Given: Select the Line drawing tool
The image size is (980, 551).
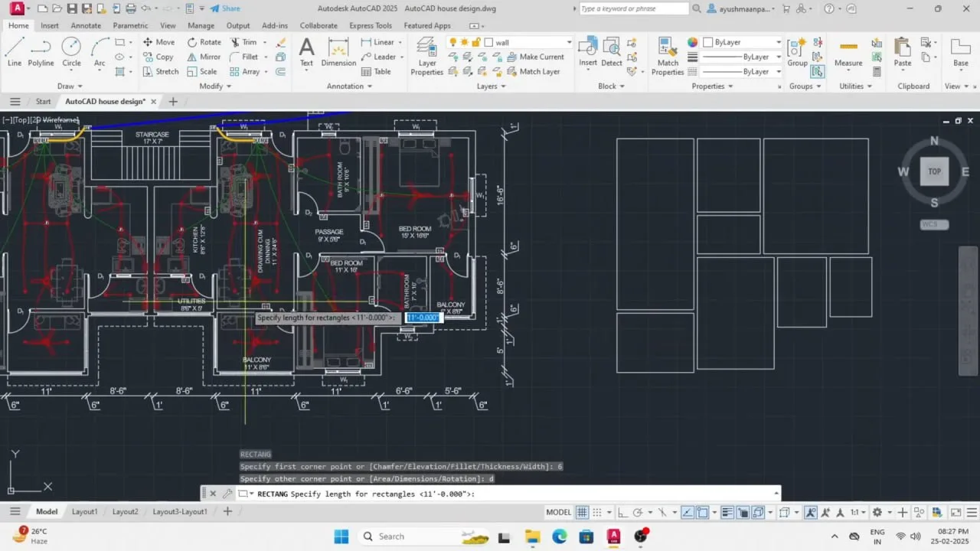Looking at the screenshot, I should point(14,52).
